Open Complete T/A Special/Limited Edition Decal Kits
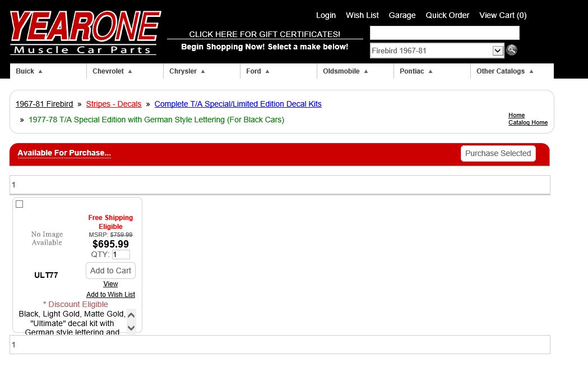 tap(238, 104)
